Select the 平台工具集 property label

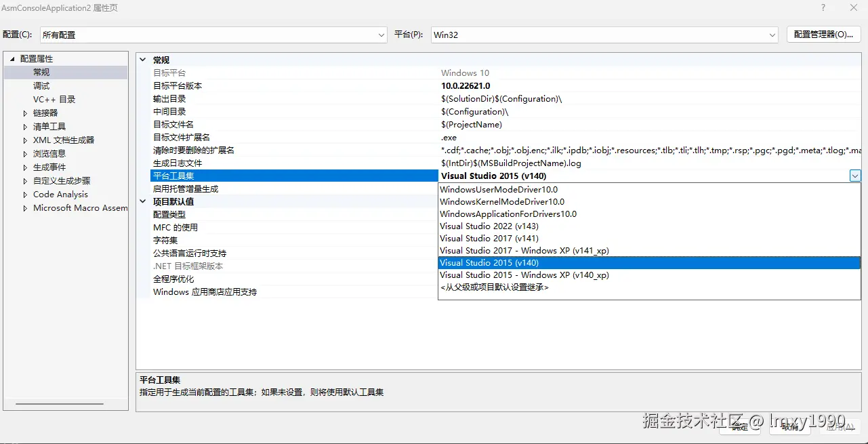[x=173, y=176]
